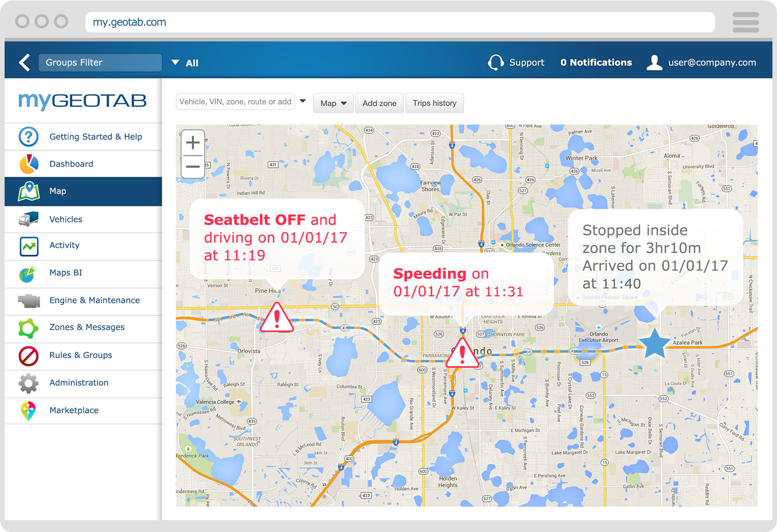Click the Support headset icon
This screenshot has height=532, width=777.
click(496, 63)
